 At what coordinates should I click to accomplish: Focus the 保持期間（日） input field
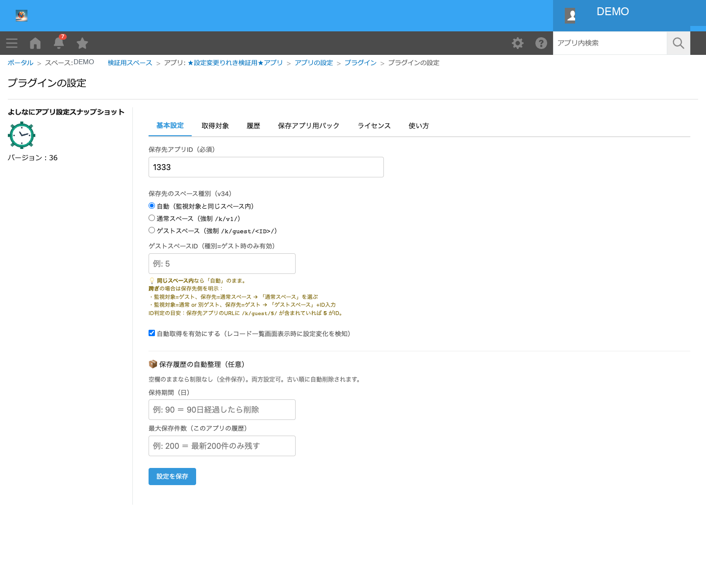click(222, 410)
